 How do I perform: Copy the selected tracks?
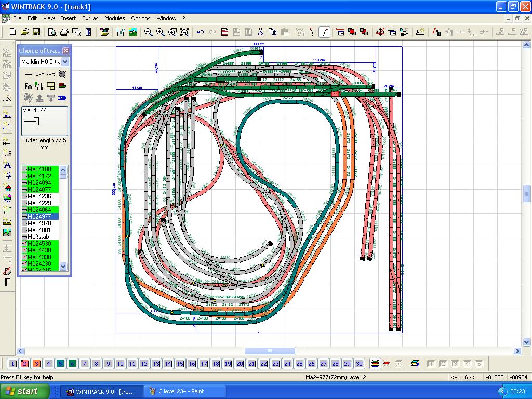coord(272,32)
